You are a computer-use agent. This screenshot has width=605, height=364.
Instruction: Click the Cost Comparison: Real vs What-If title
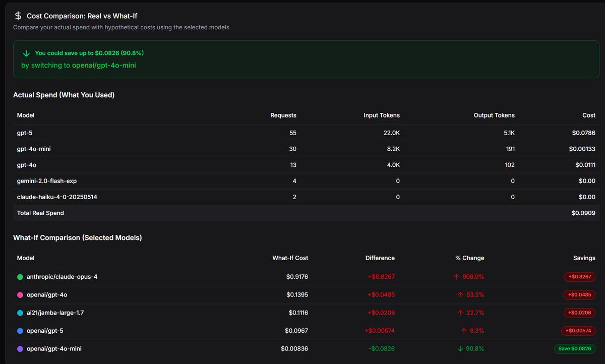click(82, 16)
